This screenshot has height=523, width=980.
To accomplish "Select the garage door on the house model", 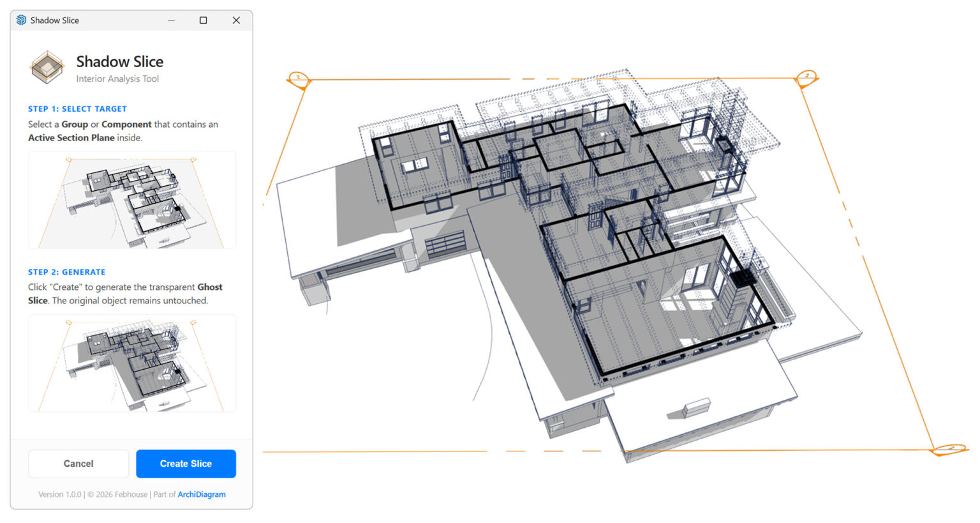I will pos(445,243).
